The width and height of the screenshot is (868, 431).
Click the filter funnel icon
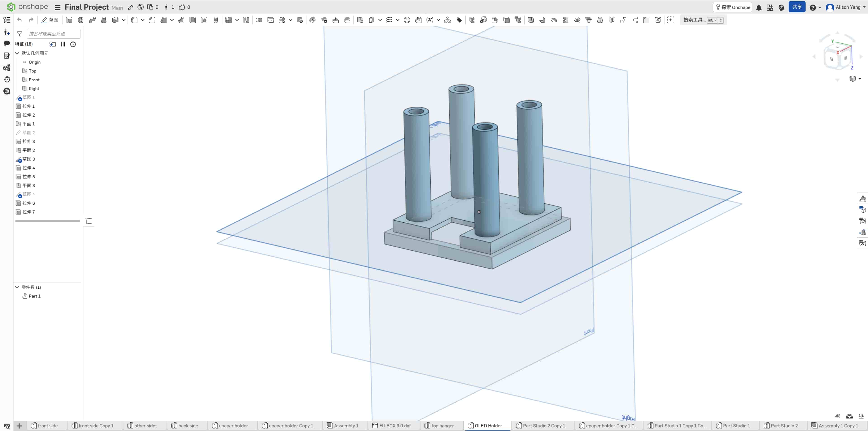[20, 34]
